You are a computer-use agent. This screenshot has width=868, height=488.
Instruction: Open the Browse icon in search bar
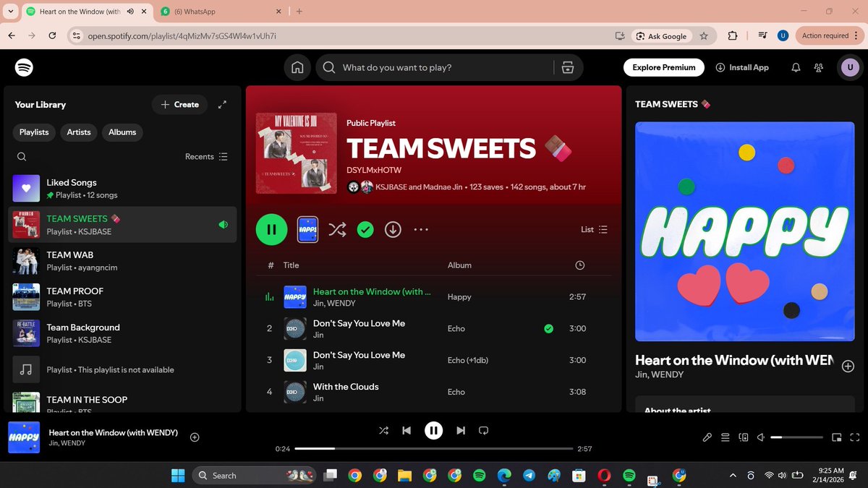[x=568, y=67]
